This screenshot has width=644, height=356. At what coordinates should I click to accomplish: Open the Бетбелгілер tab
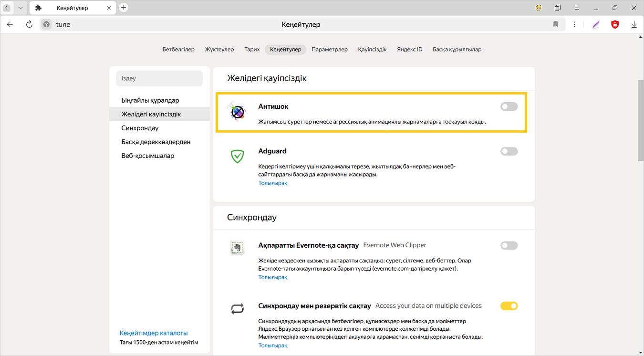tap(178, 49)
